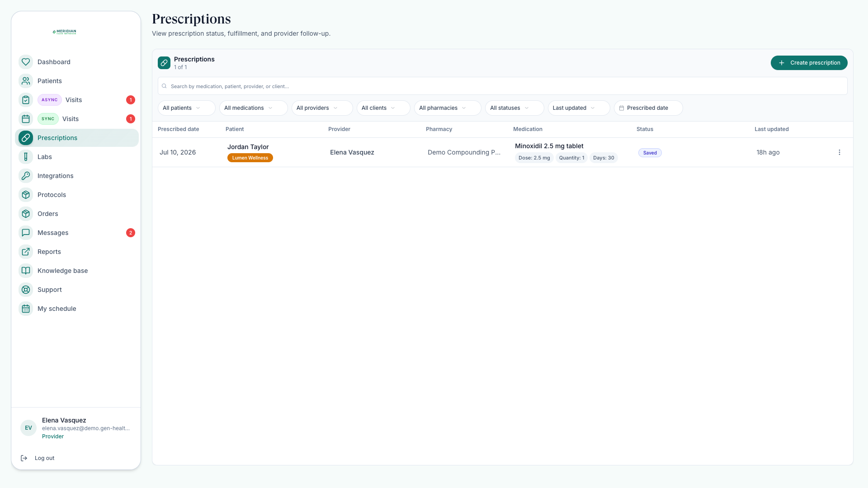Click the Jul 10, 2026 date cell
Viewport: 868px width, 488px height.
click(178, 152)
